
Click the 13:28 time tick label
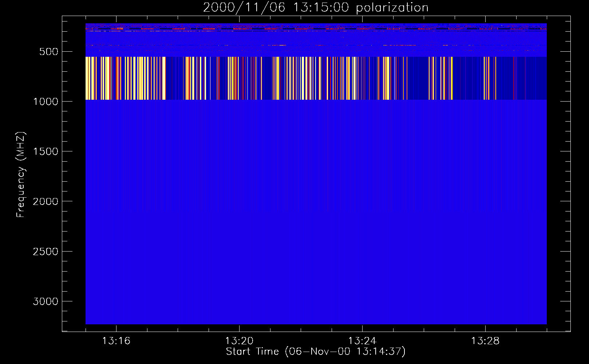click(x=485, y=341)
